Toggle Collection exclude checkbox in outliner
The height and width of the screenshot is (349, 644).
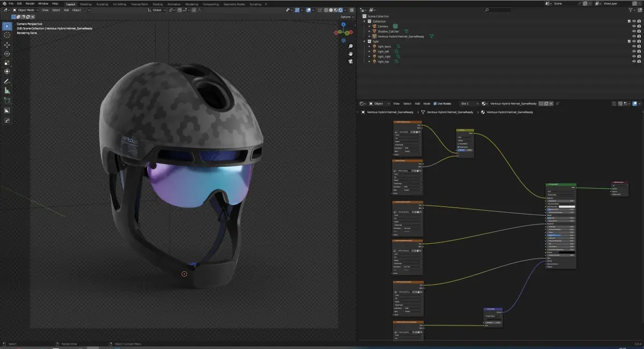(x=629, y=21)
